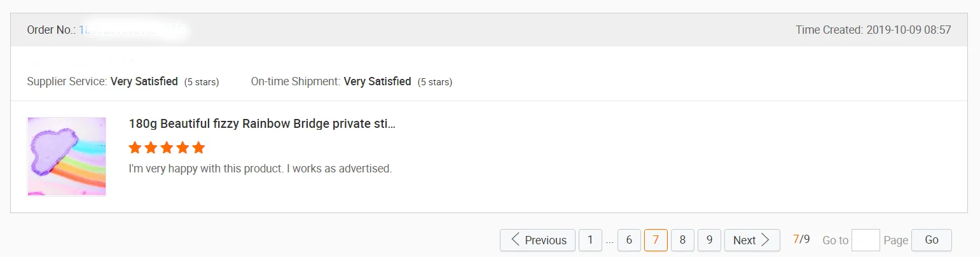The width and height of the screenshot is (980, 257).
Task: Click the second orange rating star
Action: point(151,148)
